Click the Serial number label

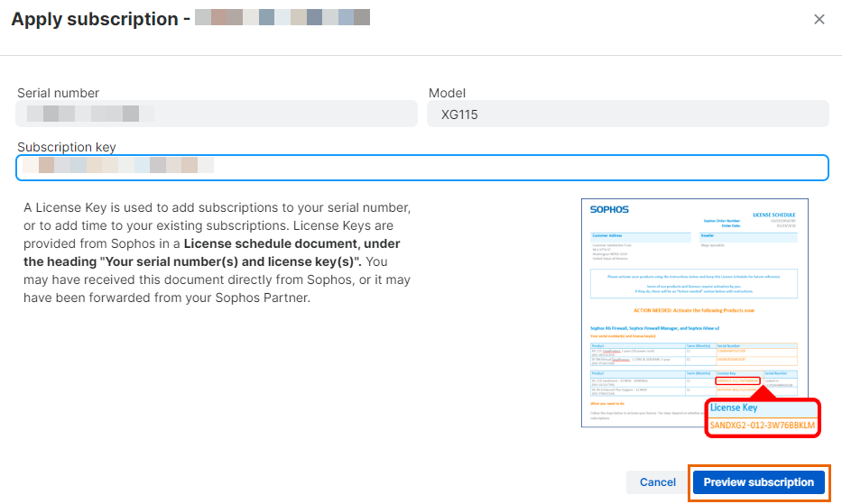click(x=59, y=93)
